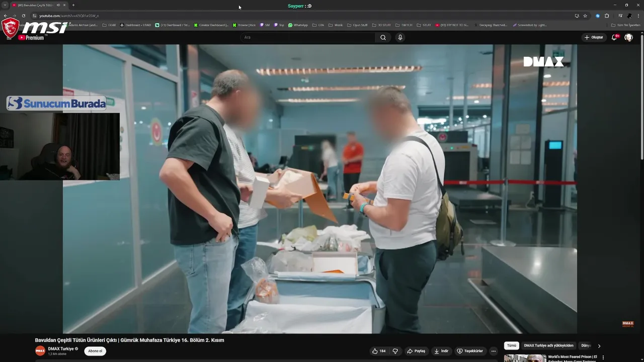Open World's Most Feared Prison video thumbnail
Viewport: 644px width, 362px height.
525,358
